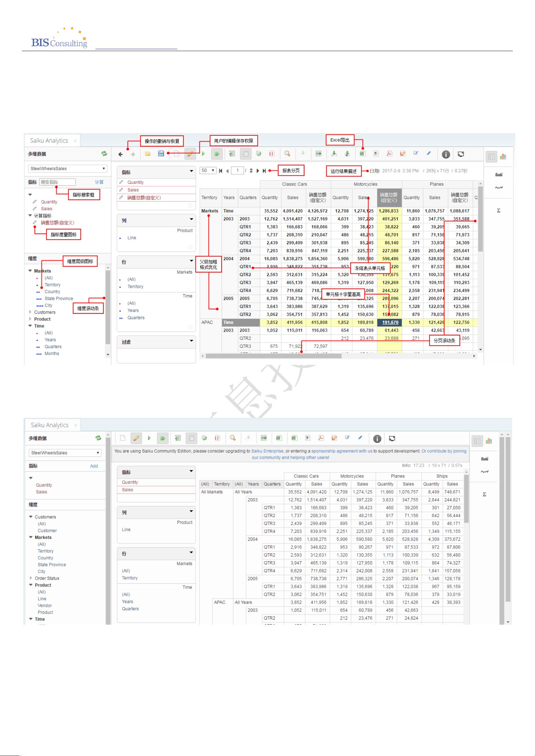Toggle automatic execution in upper screenshot toolbar
Screen dimensions: 535x756
[x=217, y=154]
